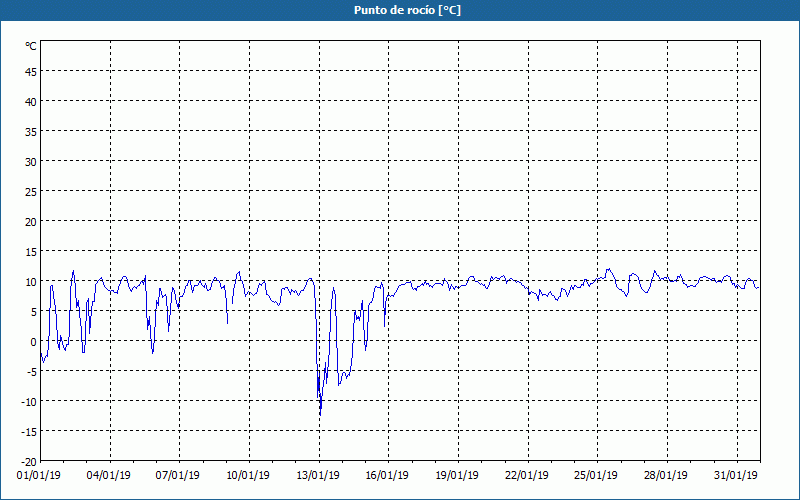Click the 25 y-axis label
Viewport: 800px width, 500px height.
(31, 192)
